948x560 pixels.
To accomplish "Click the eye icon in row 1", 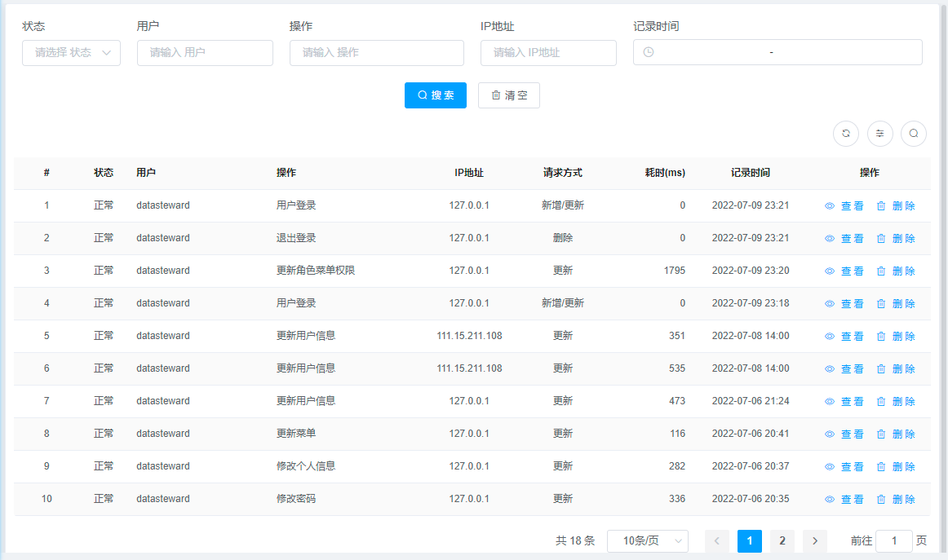I will point(830,206).
